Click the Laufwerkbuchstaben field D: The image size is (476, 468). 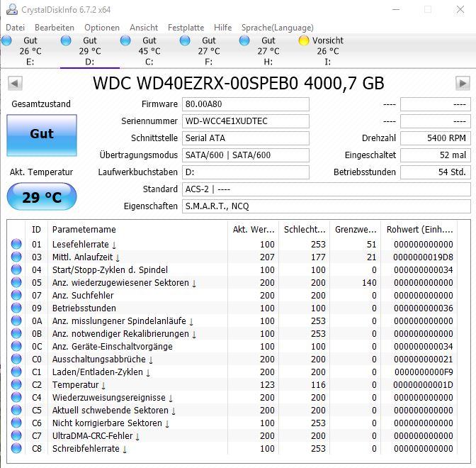tap(246, 172)
